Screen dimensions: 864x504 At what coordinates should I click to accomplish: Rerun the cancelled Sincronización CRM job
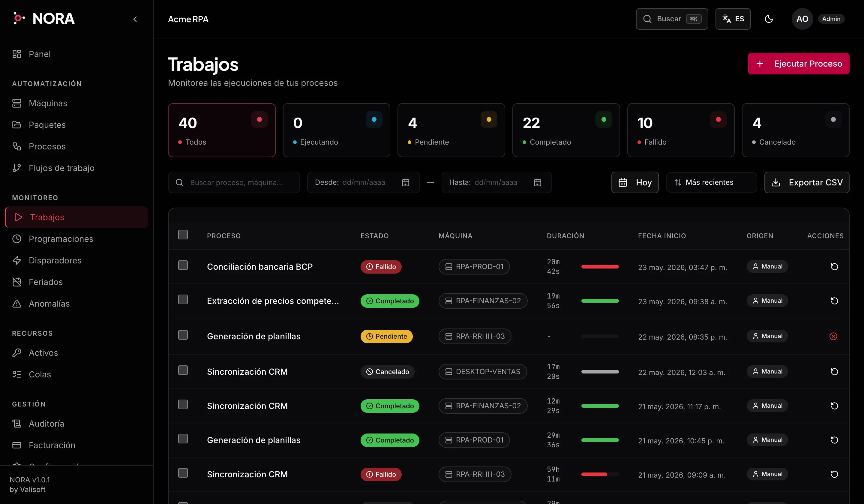click(x=834, y=372)
